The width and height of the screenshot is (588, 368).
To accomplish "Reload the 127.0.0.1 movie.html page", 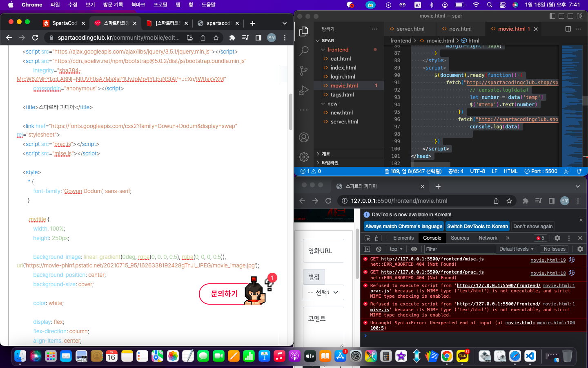I will [x=328, y=201].
